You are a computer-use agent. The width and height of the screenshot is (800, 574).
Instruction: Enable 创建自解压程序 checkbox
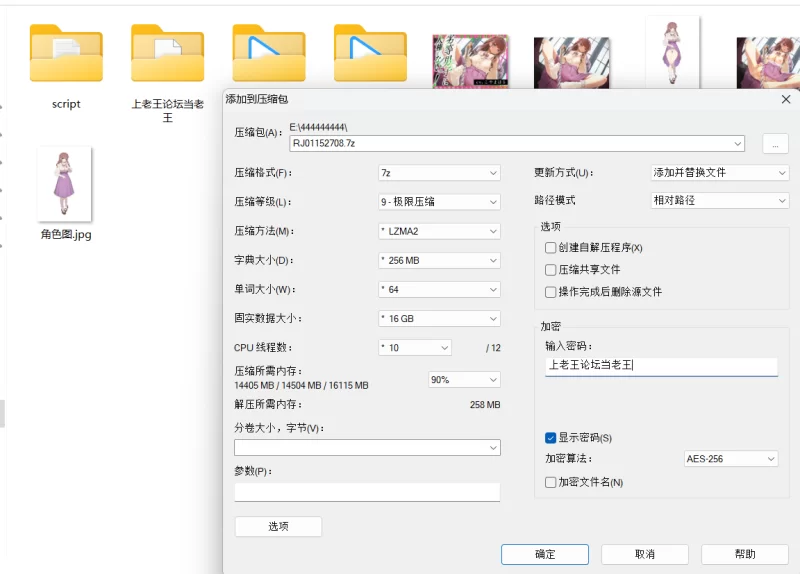pos(550,248)
